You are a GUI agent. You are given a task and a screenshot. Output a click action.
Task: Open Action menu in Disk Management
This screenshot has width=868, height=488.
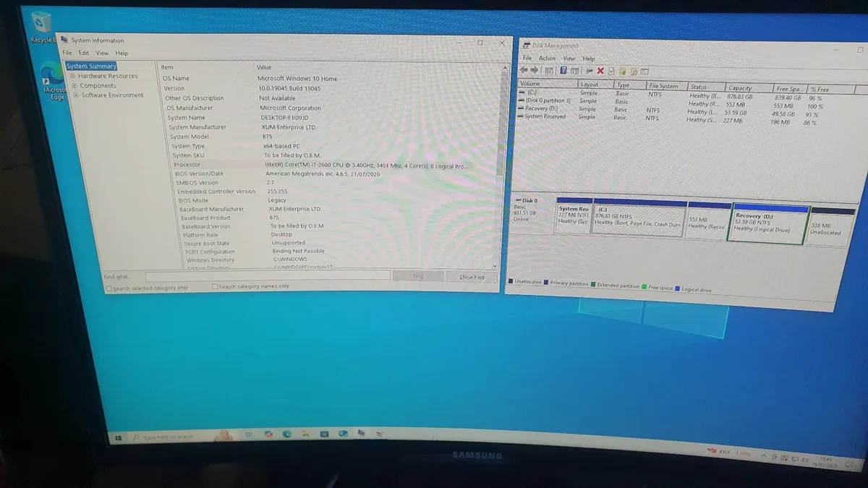[x=548, y=58]
